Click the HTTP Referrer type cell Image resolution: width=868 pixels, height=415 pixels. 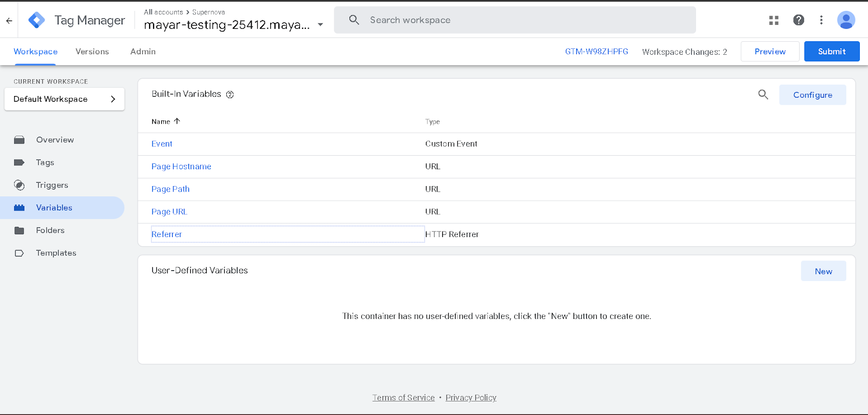tap(452, 234)
